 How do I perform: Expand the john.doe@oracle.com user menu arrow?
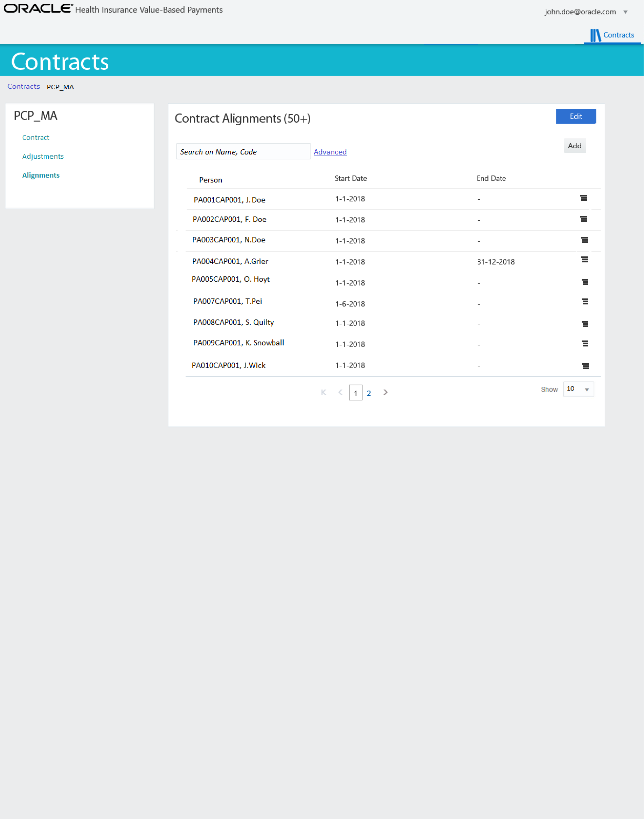625,12
